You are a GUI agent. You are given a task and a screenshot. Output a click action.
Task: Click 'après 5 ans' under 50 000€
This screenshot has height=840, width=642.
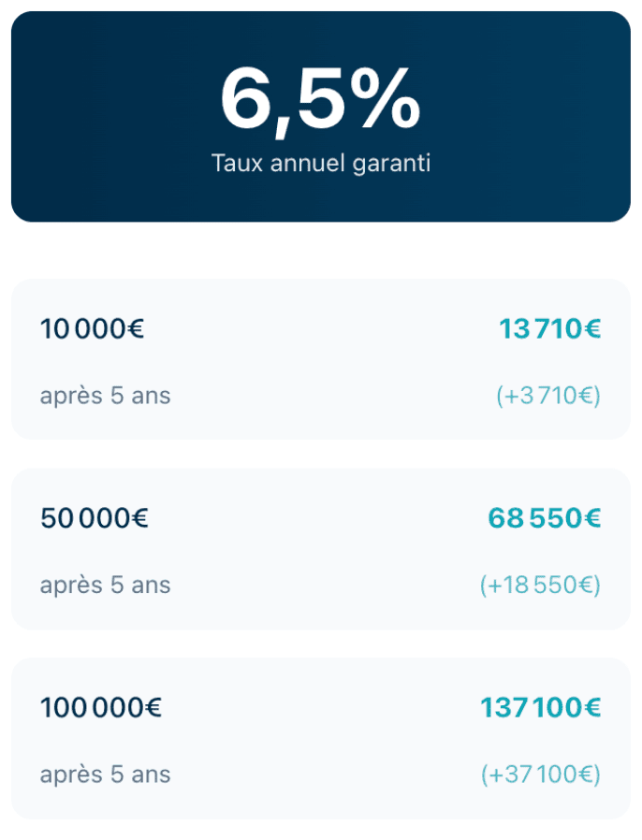[105, 586]
